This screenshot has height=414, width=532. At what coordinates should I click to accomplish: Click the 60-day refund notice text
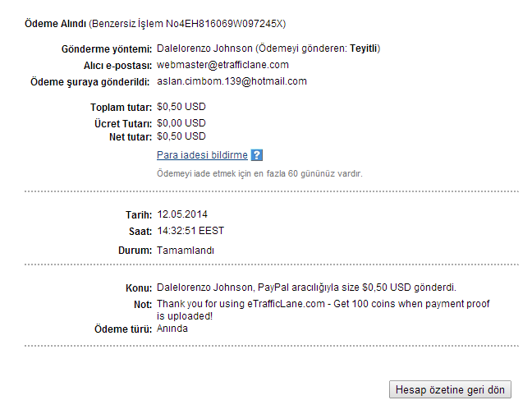tap(259, 174)
